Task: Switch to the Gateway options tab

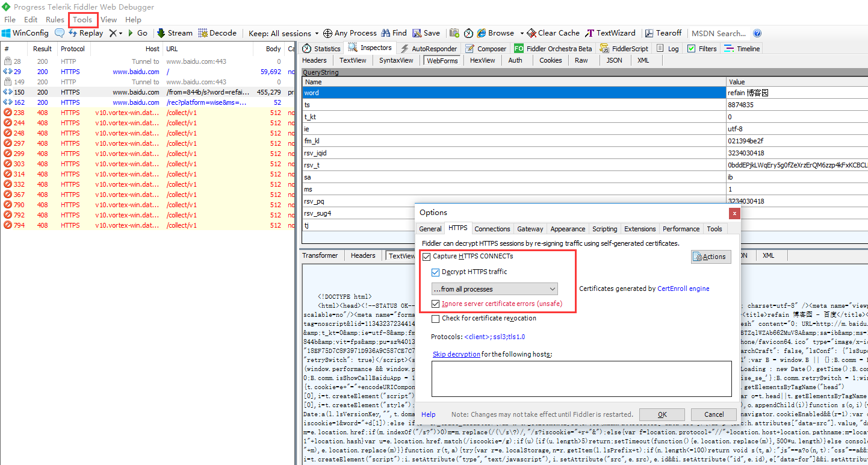Action: (530, 229)
